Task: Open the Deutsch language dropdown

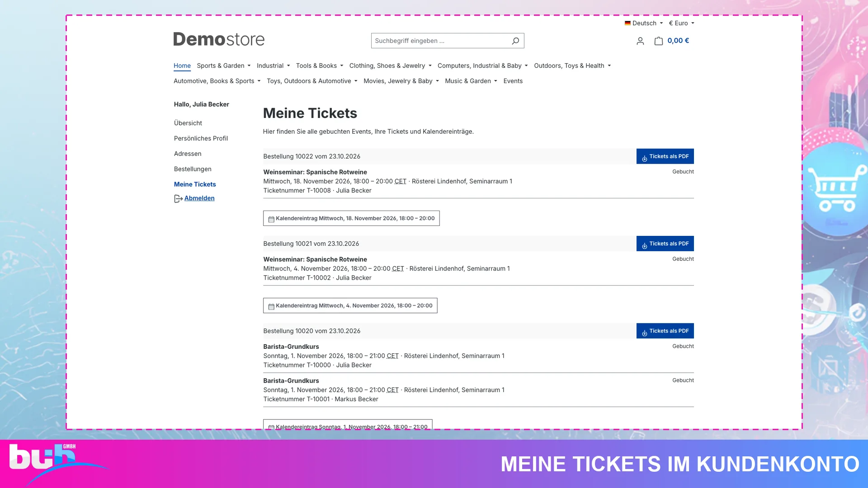Action: (644, 23)
